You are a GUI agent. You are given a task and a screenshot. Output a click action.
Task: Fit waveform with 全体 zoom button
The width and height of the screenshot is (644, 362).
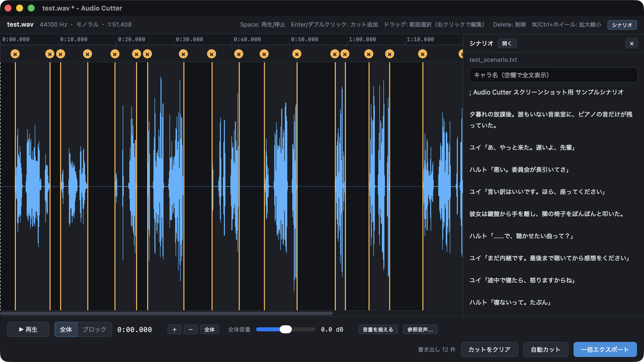point(210,330)
